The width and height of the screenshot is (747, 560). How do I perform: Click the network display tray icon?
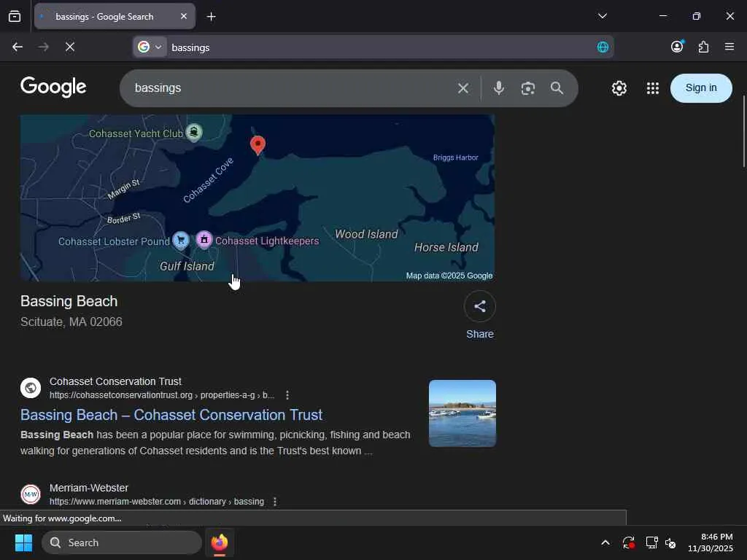[x=651, y=542]
